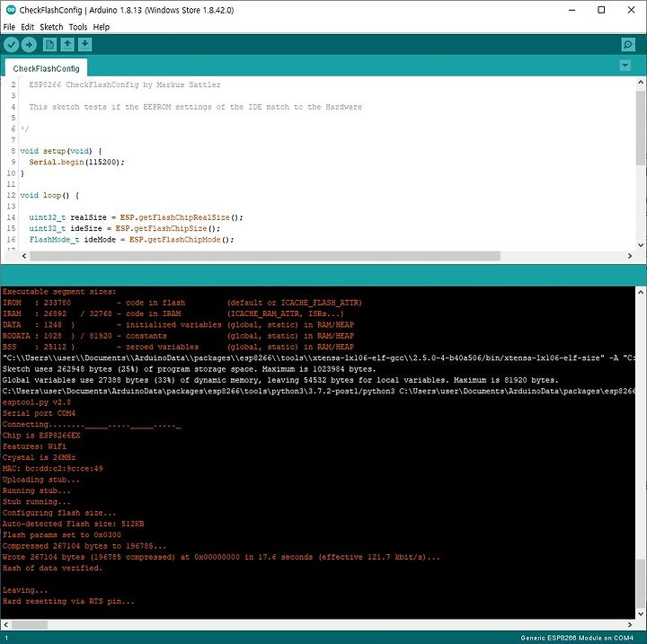
Task: Click 'Serial port COM4' console line
Action: point(39,413)
